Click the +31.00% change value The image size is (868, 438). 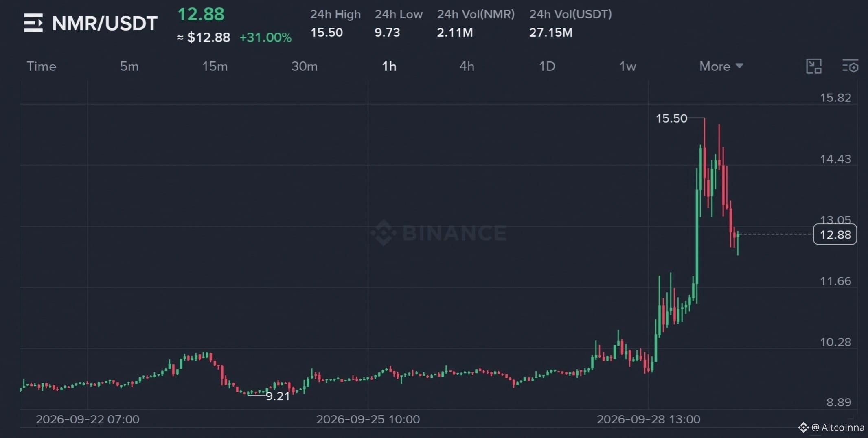(x=265, y=37)
